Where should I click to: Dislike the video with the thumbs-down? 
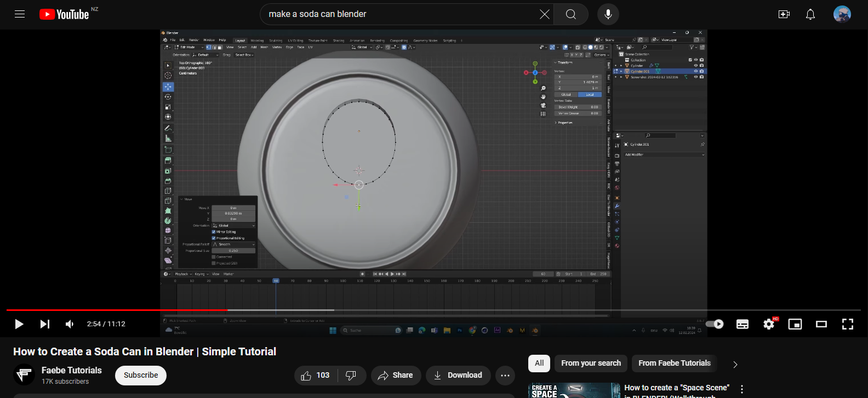click(351, 375)
